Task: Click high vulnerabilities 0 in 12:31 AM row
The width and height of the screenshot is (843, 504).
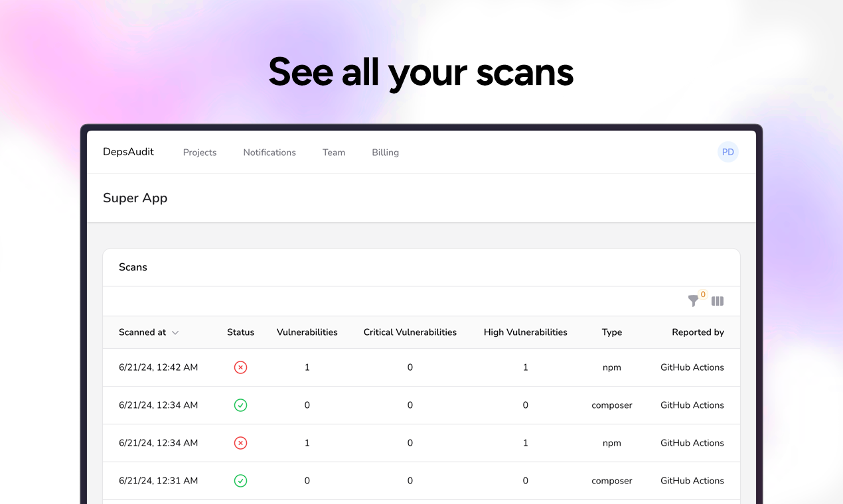Action: pos(526,481)
